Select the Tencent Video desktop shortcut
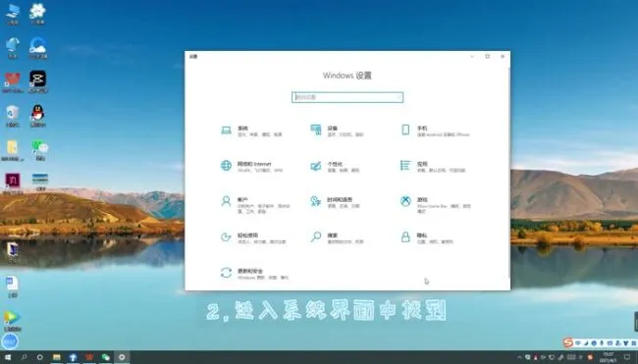 tap(12, 321)
